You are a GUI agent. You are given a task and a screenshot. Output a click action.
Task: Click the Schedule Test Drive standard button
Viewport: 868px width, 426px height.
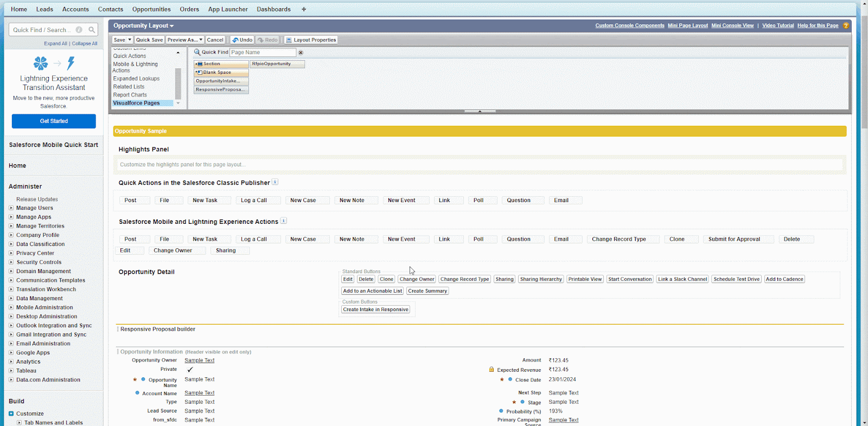(x=736, y=279)
